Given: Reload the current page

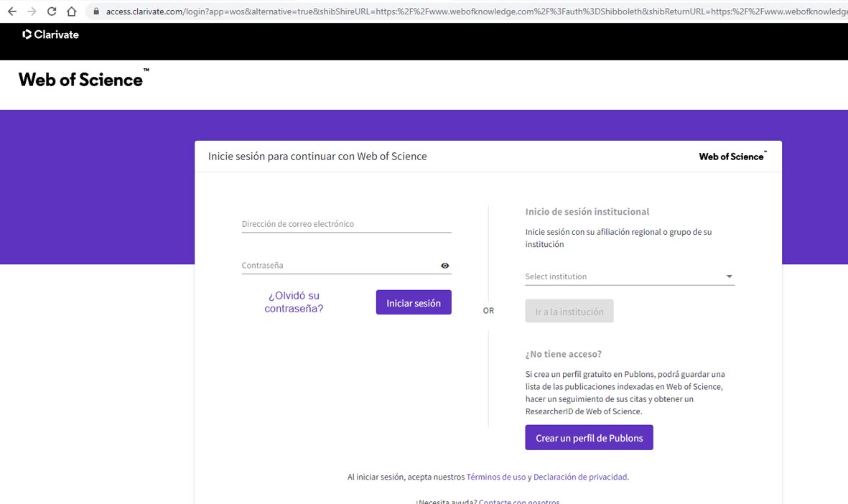Looking at the screenshot, I should [52, 11].
